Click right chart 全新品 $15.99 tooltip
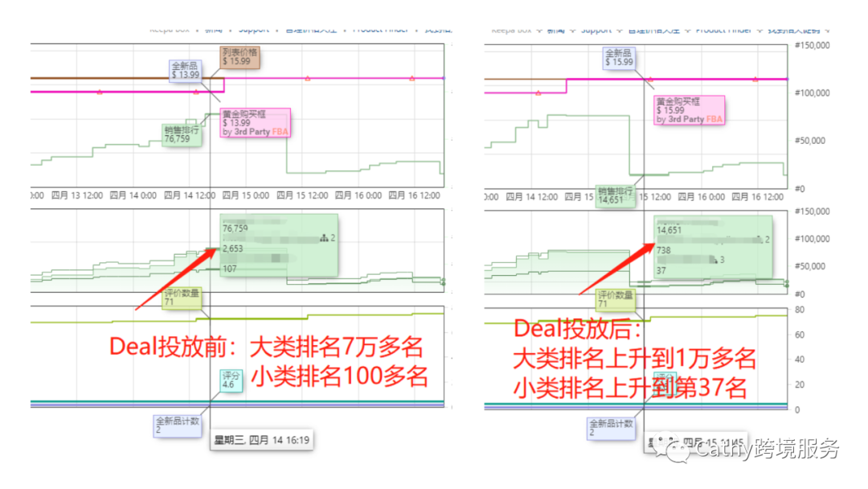Viewport: 868px width, 489px height. click(x=619, y=58)
